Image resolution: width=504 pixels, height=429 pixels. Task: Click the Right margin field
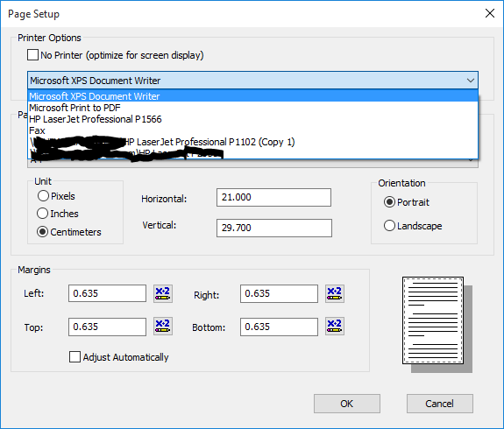click(279, 293)
